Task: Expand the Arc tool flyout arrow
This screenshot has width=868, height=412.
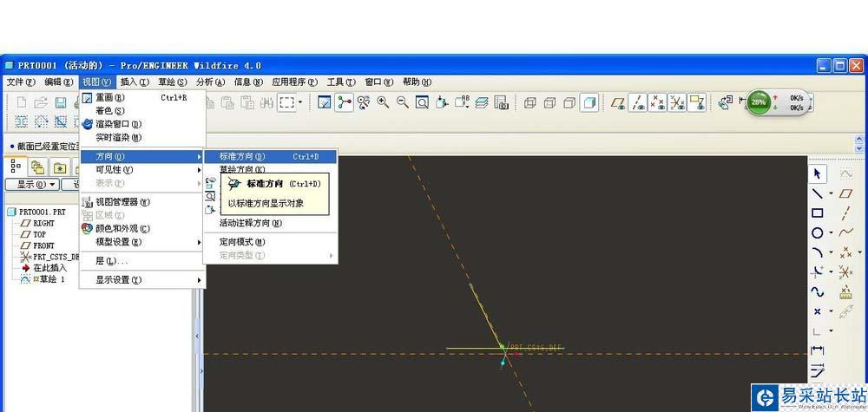Action: tap(831, 252)
